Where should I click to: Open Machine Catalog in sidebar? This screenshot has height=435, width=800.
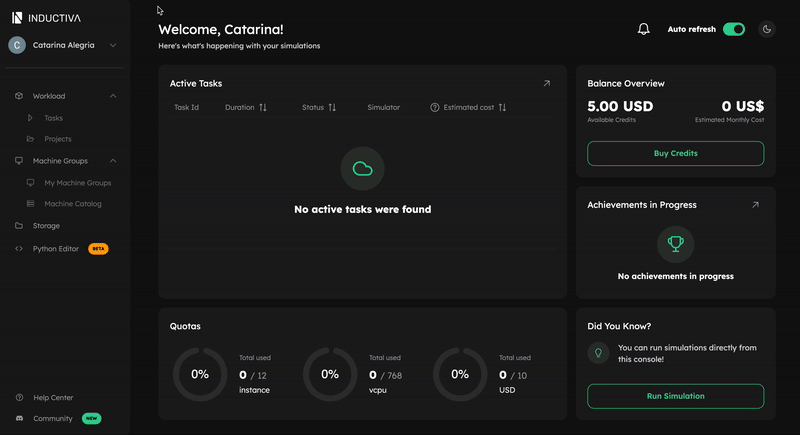[x=72, y=204]
